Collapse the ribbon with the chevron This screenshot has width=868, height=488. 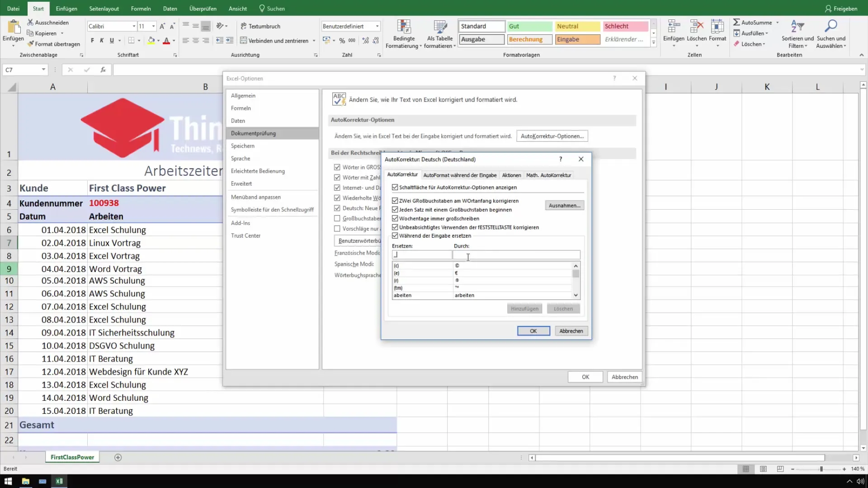[861, 55]
